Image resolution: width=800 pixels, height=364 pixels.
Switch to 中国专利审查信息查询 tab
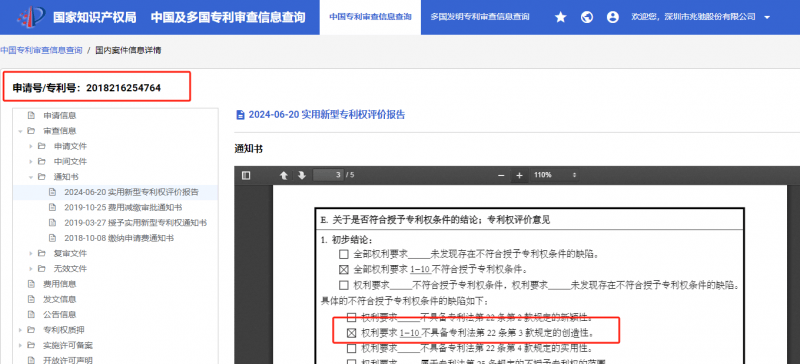370,17
